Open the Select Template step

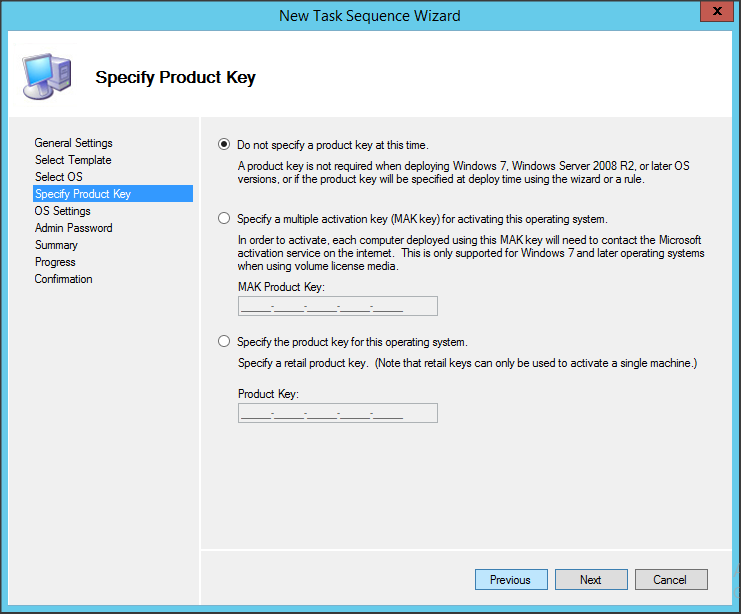click(x=72, y=160)
